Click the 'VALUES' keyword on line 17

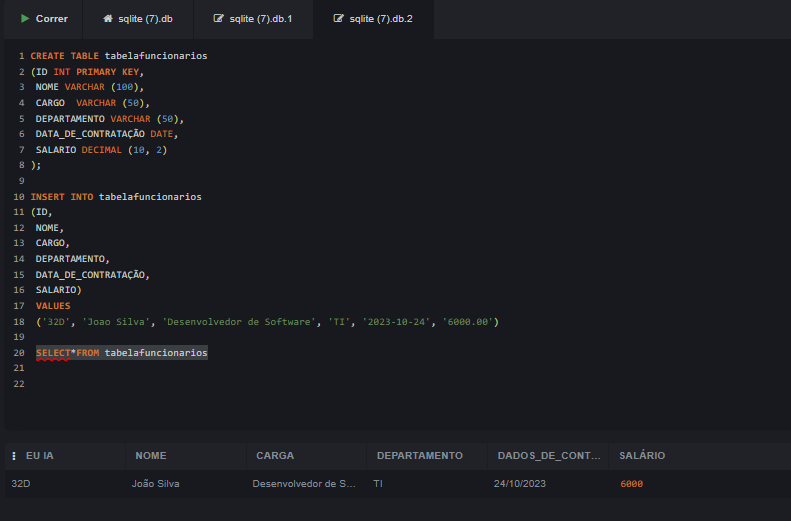pos(53,306)
